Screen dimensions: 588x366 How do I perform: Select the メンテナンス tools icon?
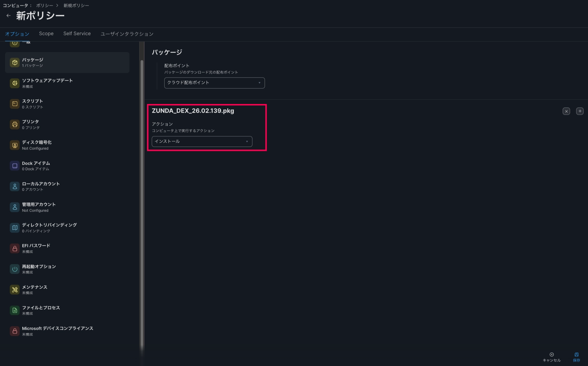point(15,290)
